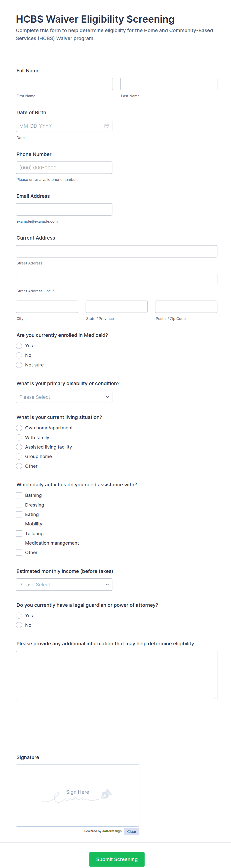Screen dimensions: 231x868
Task: Click the Sign Here signature pad
Action: pos(78,795)
